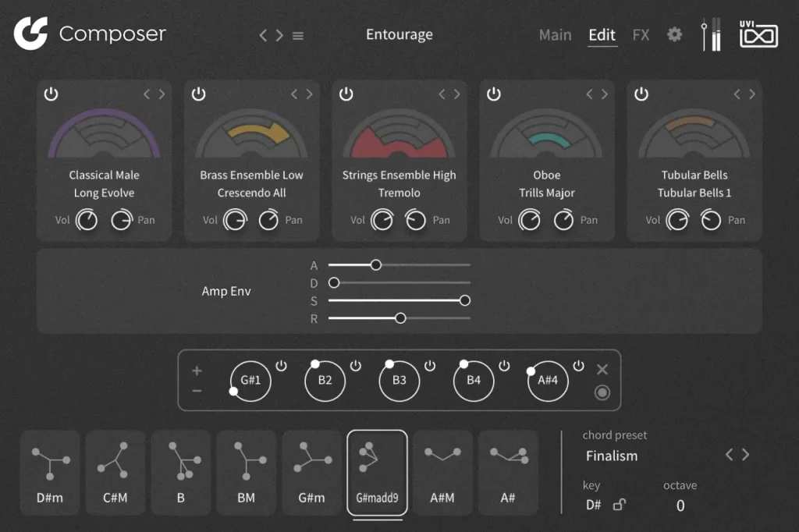This screenshot has height=532, width=799.
Task: Next sound for Brass Ensemble Low layer
Action: 309,94
